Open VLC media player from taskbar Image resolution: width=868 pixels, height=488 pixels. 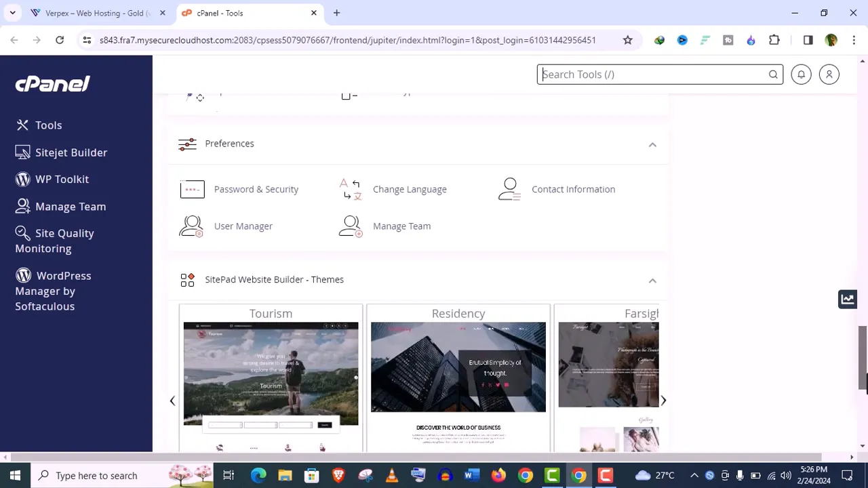coord(391,475)
